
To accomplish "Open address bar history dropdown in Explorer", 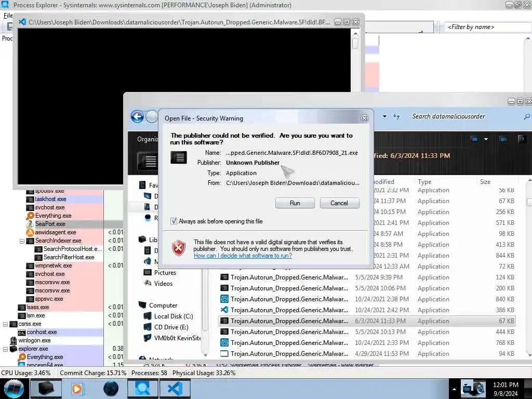I will pos(384,116).
